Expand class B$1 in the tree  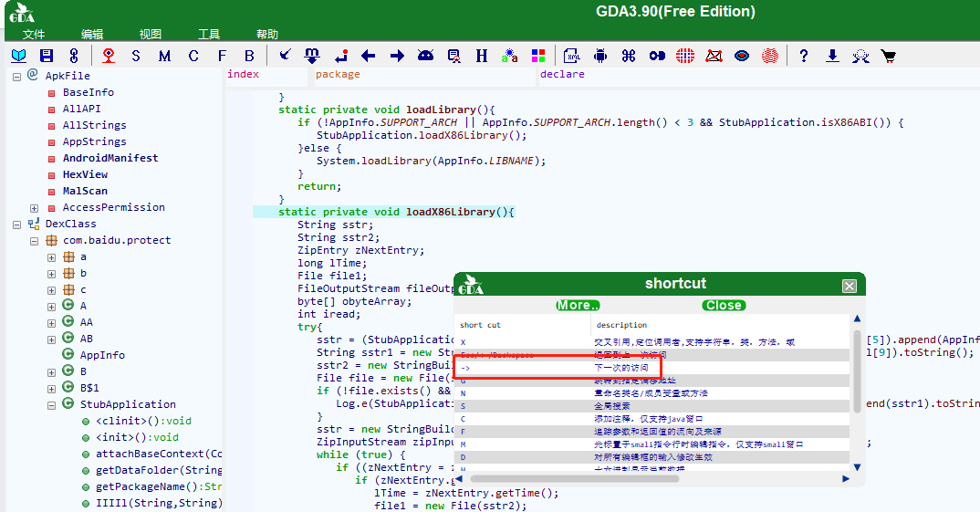tap(52, 389)
